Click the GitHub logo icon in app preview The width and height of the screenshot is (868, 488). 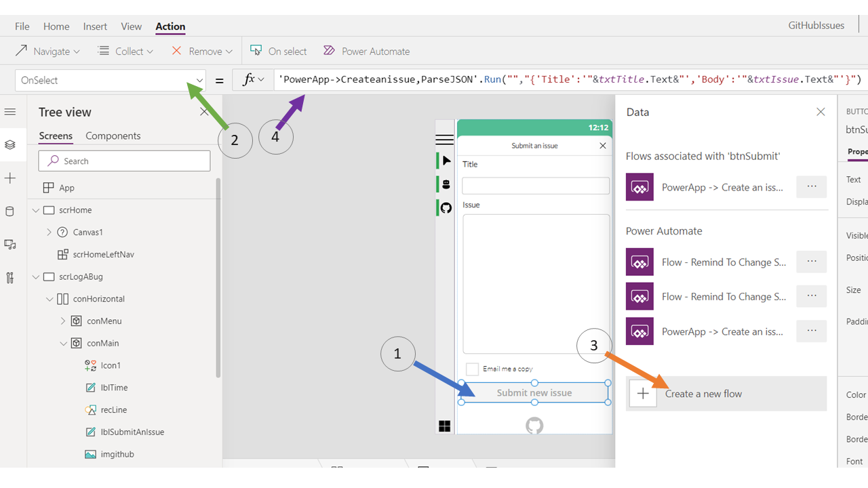[534, 425]
